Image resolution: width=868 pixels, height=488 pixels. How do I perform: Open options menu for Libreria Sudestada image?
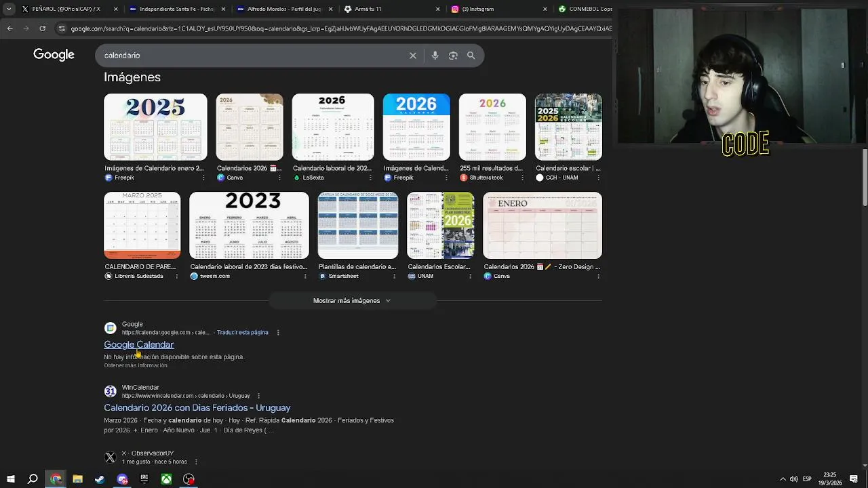(177, 276)
